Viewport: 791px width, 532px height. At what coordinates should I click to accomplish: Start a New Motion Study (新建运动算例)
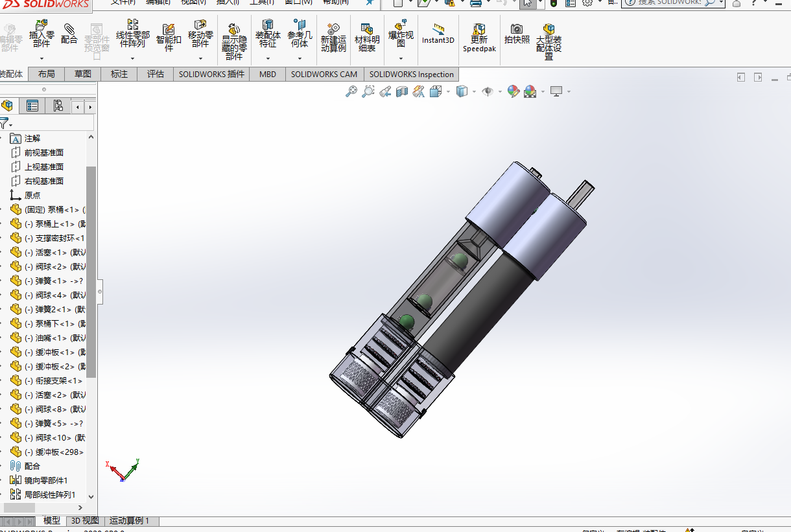tap(333, 38)
